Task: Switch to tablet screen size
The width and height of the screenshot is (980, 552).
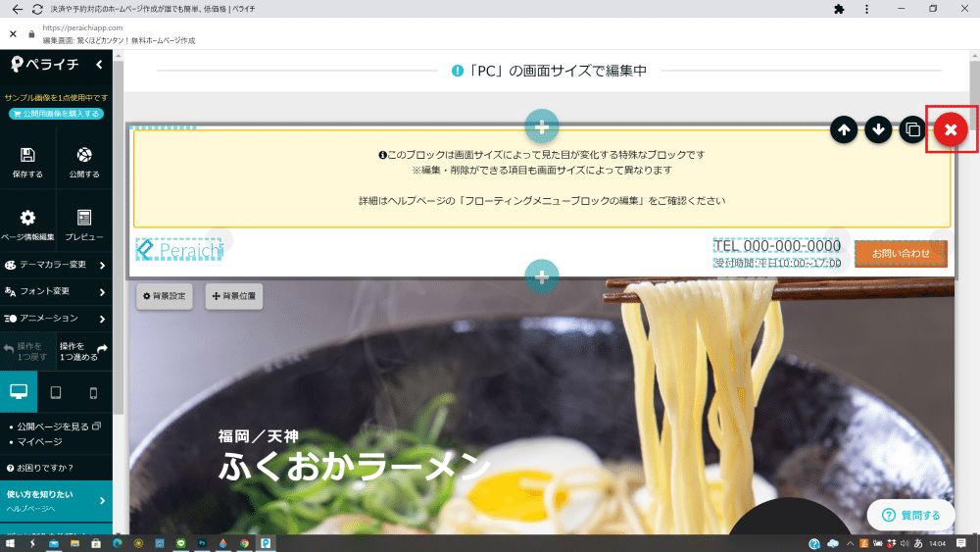Action: click(x=56, y=392)
